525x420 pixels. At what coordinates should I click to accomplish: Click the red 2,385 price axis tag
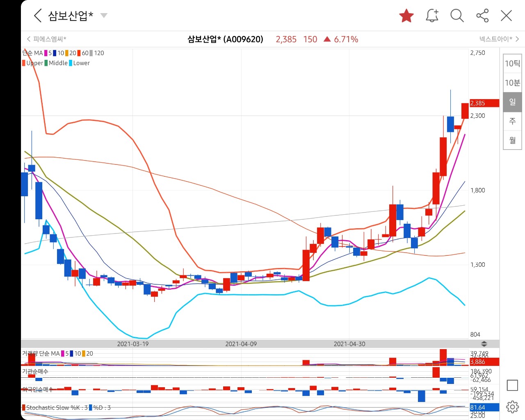pyautogui.click(x=484, y=103)
